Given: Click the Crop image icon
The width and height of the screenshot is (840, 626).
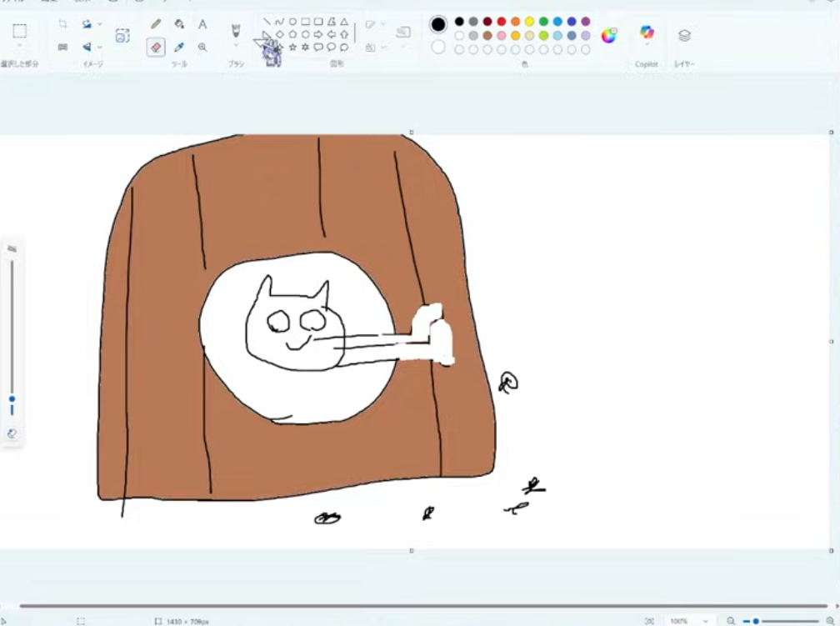Looking at the screenshot, I should point(62,24).
